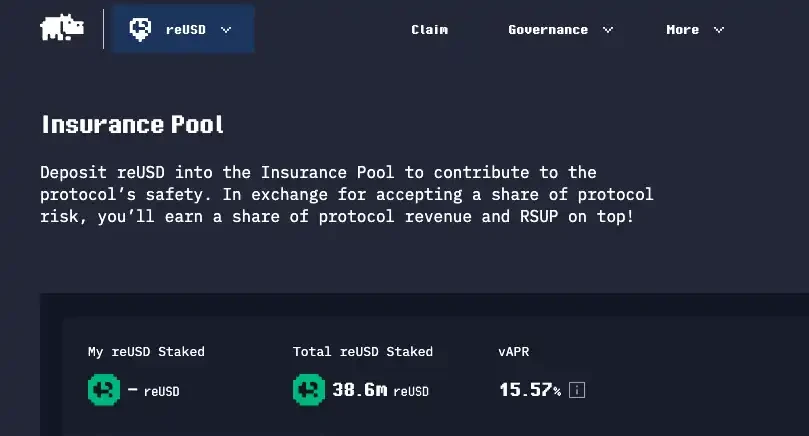Click the vAPR label text
The image size is (809, 436).
point(514,352)
